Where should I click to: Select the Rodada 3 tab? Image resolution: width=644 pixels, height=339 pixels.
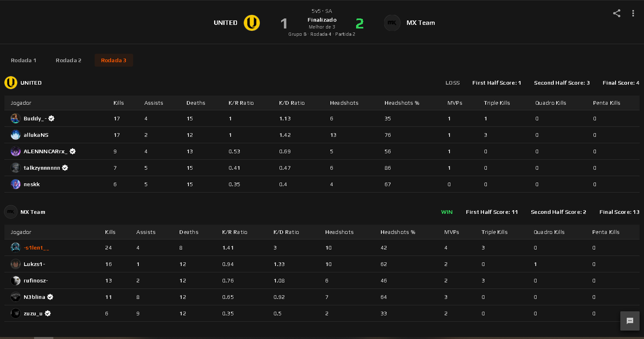tap(114, 60)
